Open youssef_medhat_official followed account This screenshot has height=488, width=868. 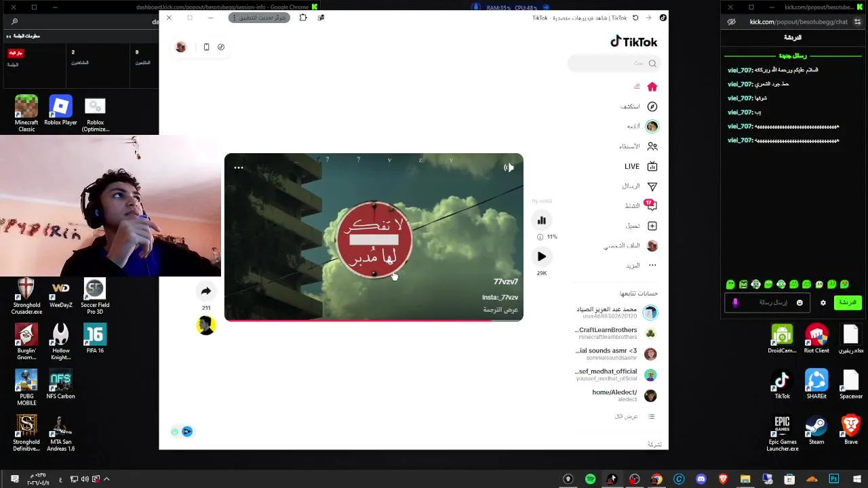616,375
